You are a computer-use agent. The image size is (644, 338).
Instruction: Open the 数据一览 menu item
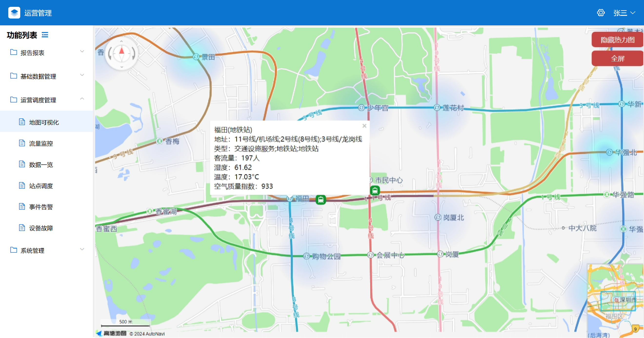click(x=47, y=165)
